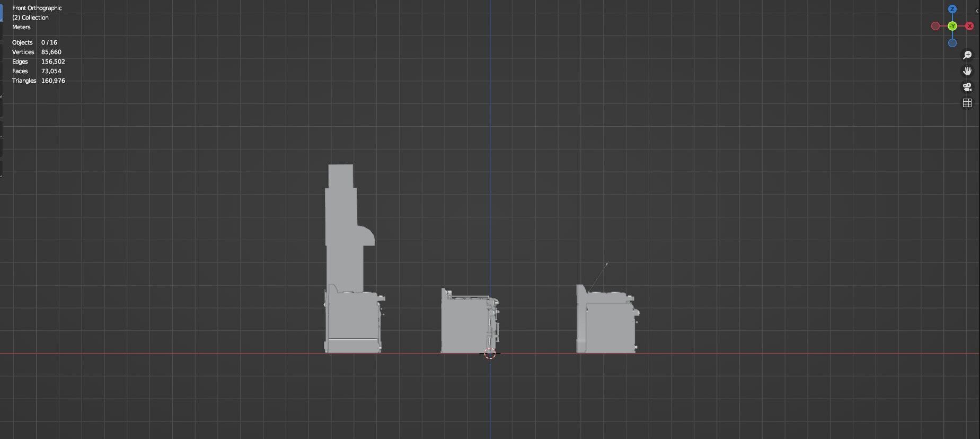Click the hand pan view icon
Screen dimensions: 980x439
pyautogui.click(x=967, y=71)
